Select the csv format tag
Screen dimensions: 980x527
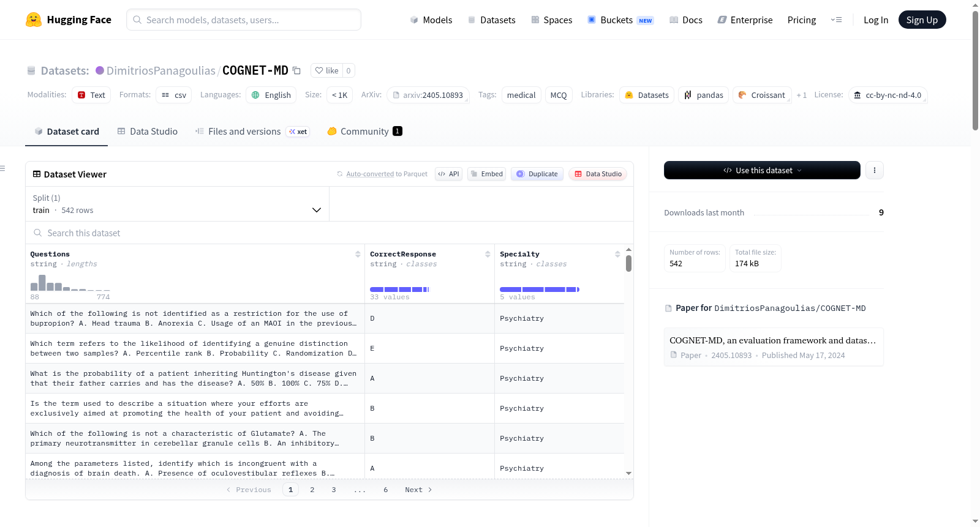[173, 95]
